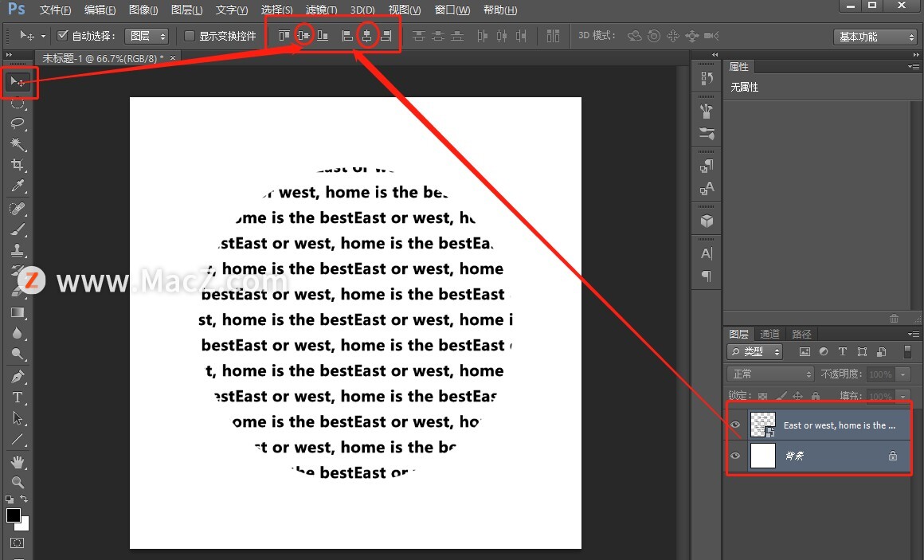Image resolution: width=924 pixels, height=560 pixels.
Task: Toggle filter for adjustment layers
Action: click(x=824, y=352)
